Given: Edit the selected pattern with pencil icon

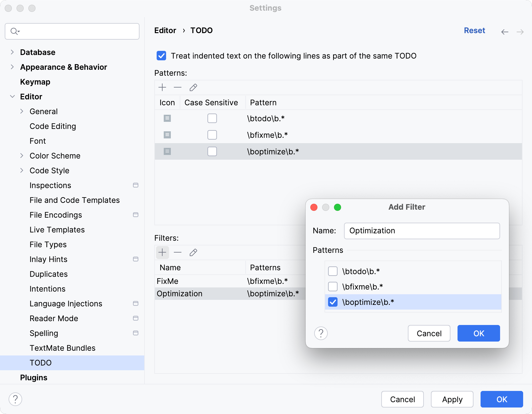Looking at the screenshot, I should (x=193, y=88).
